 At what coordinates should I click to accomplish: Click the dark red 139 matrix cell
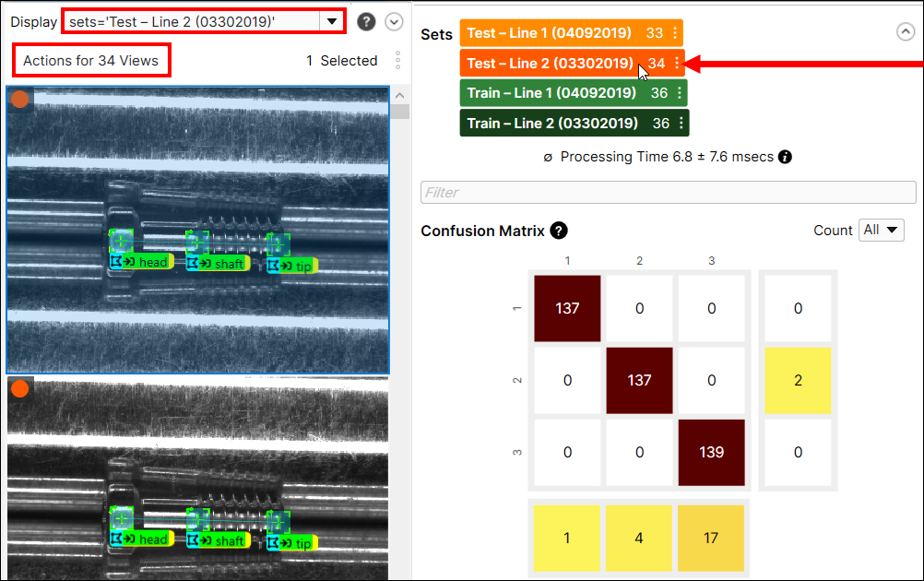[x=711, y=452]
